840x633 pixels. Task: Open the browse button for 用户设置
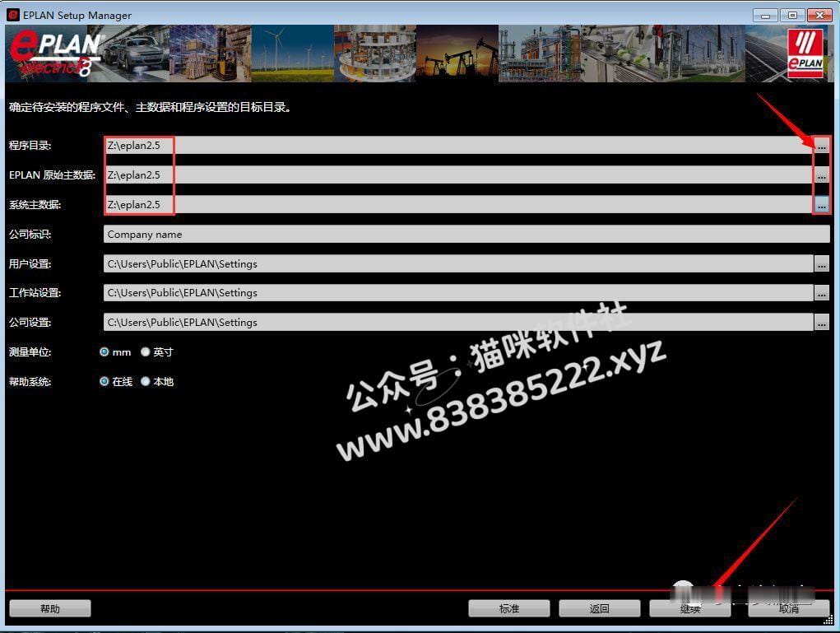point(822,263)
